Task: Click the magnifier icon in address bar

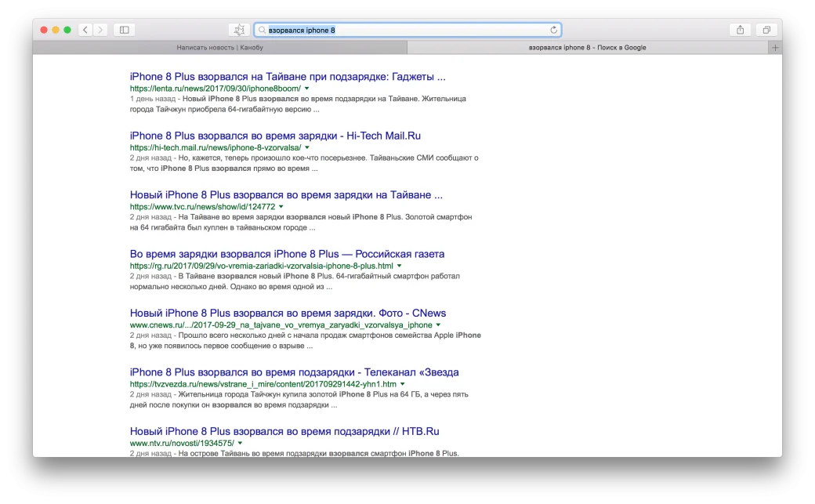Action: pyautogui.click(x=262, y=30)
